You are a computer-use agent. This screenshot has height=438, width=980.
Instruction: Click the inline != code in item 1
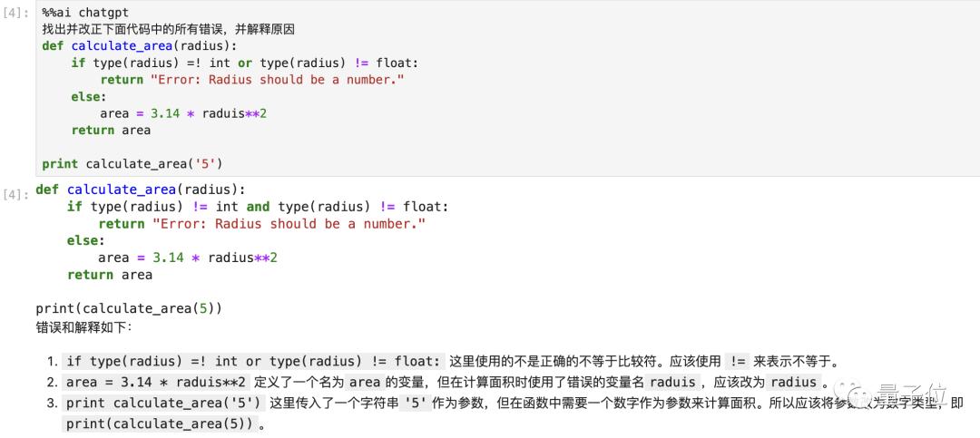pos(739,362)
